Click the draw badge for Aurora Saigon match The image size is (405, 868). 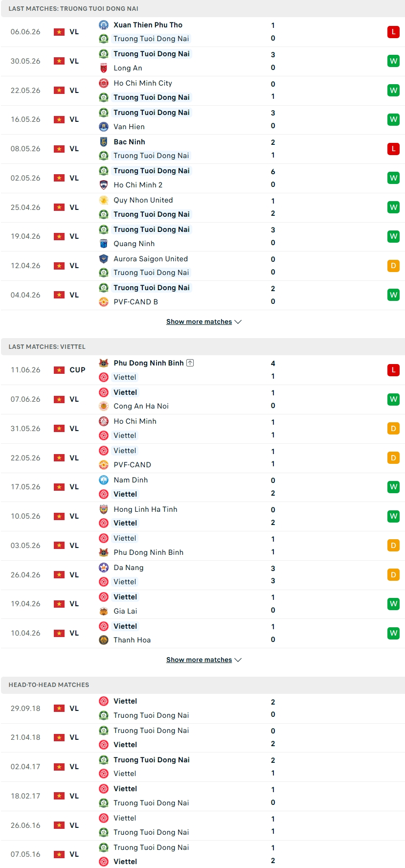[393, 266]
